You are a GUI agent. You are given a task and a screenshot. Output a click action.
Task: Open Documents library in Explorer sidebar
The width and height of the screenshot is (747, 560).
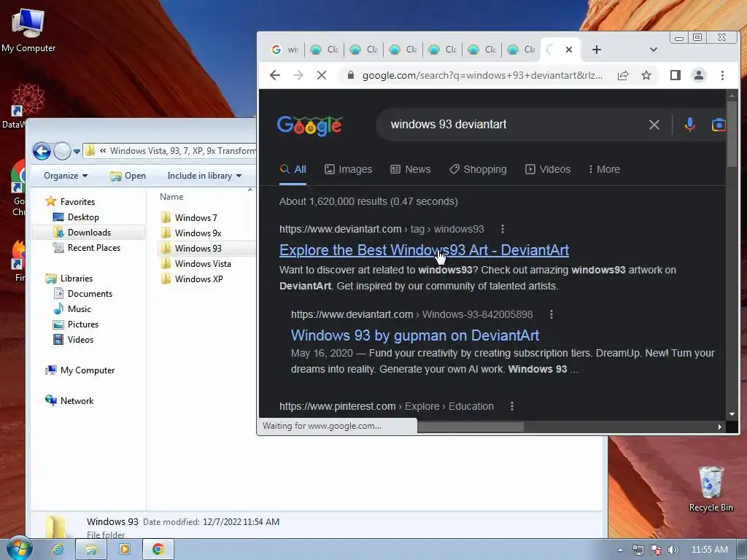(90, 294)
